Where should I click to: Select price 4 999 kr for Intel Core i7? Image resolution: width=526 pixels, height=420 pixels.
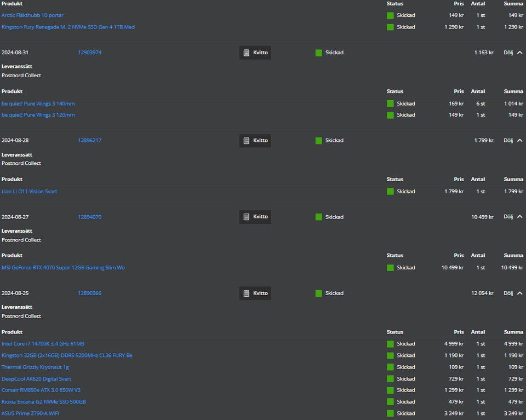click(454, 344)
